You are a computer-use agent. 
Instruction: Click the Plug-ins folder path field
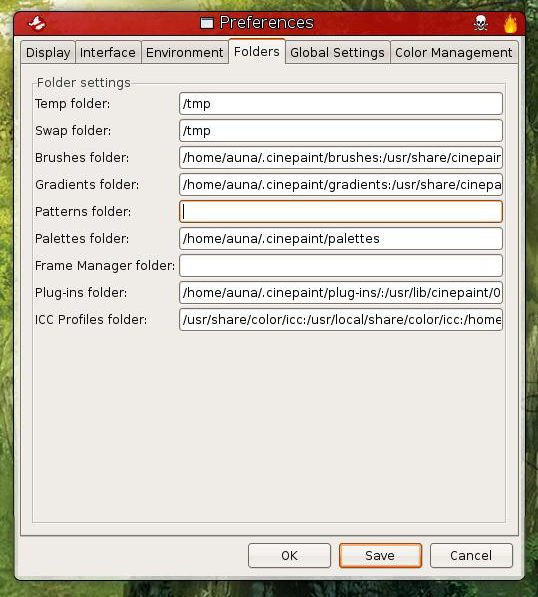click(341, 293)
